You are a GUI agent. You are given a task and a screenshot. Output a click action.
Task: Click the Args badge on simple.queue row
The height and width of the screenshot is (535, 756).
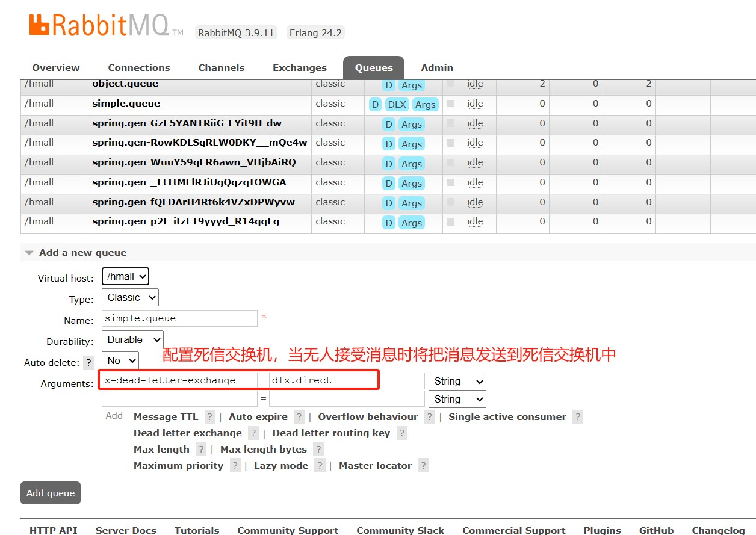425,105
